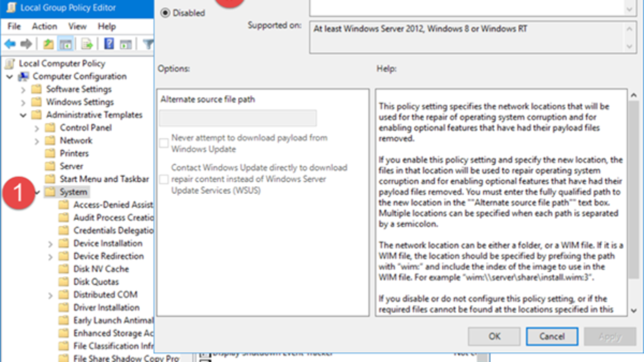Select the Early Launch Antimal tree row

[105, 321]
